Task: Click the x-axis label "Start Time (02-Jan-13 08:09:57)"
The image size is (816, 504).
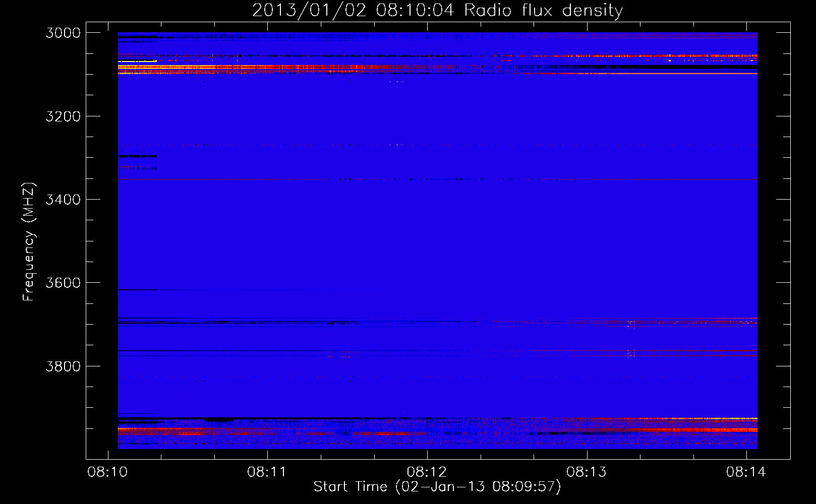Action: pyautogui.click(x=437, y=487)
